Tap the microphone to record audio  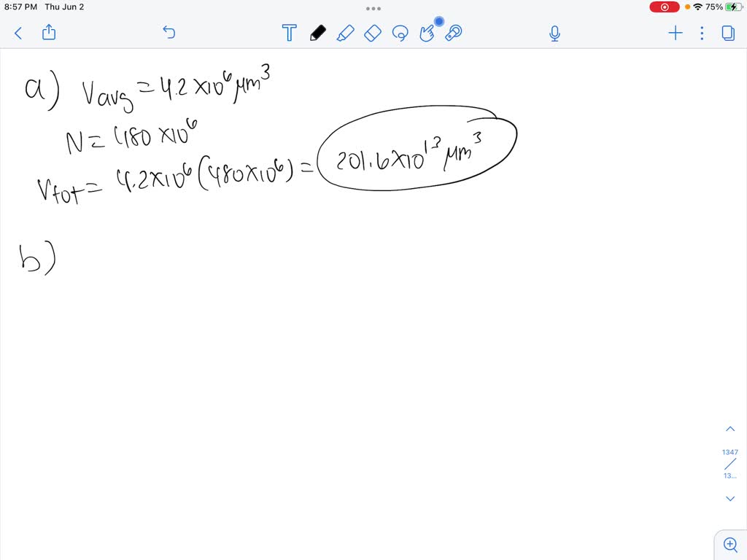pos(554,33)
